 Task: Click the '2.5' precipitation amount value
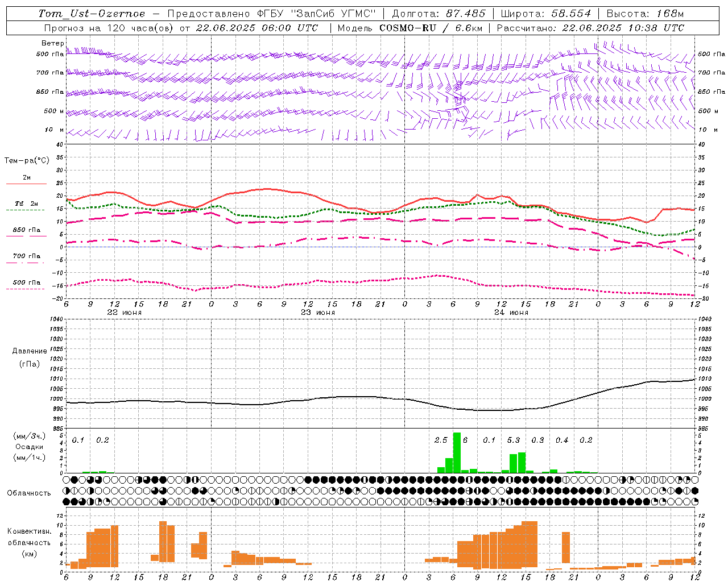441,440
